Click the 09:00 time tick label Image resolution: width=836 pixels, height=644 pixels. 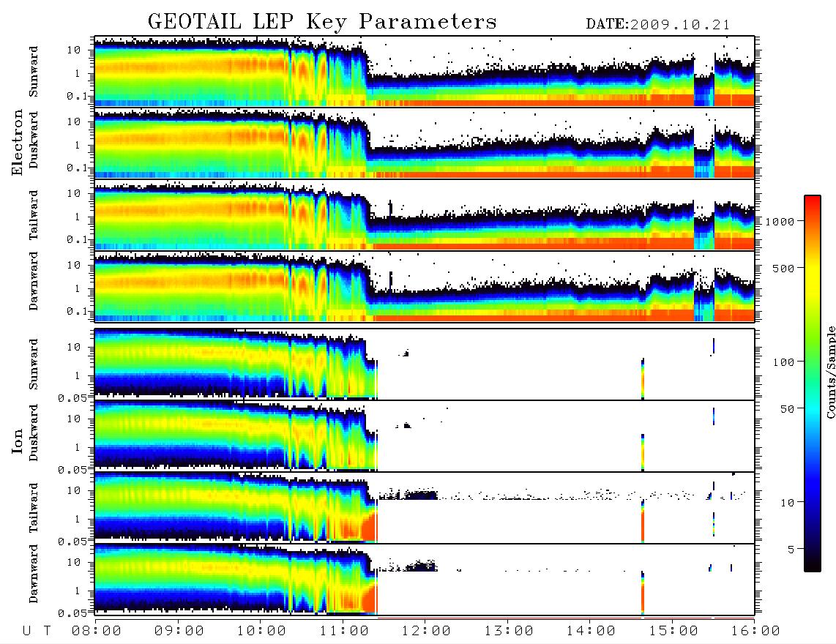tap(179, 631)
